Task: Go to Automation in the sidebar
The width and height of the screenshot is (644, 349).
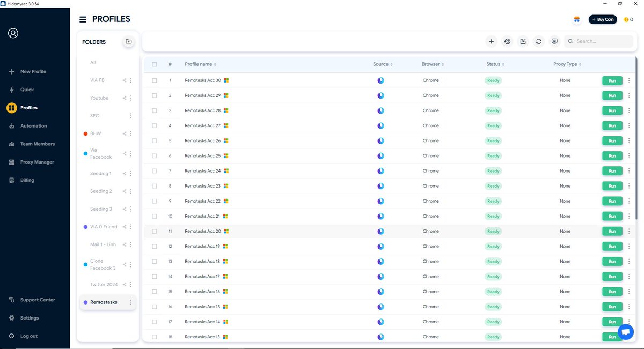Action: click(x=28, y=126)
